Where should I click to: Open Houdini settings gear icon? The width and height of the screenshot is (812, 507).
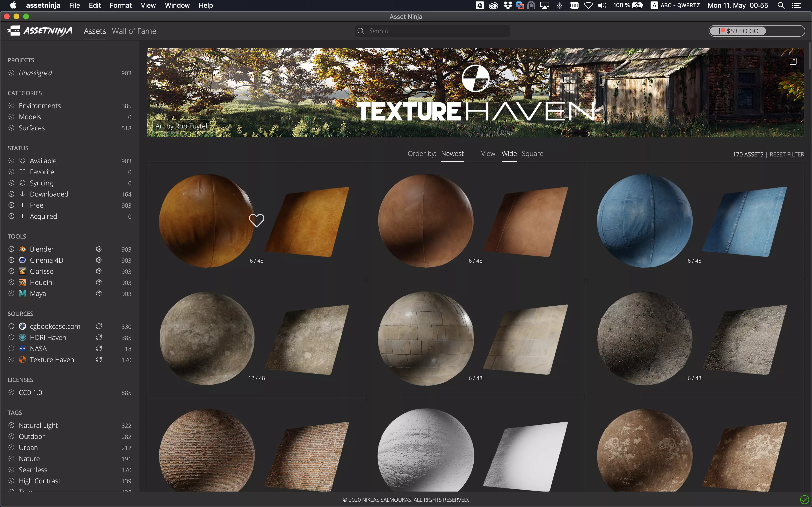[99, 282]
